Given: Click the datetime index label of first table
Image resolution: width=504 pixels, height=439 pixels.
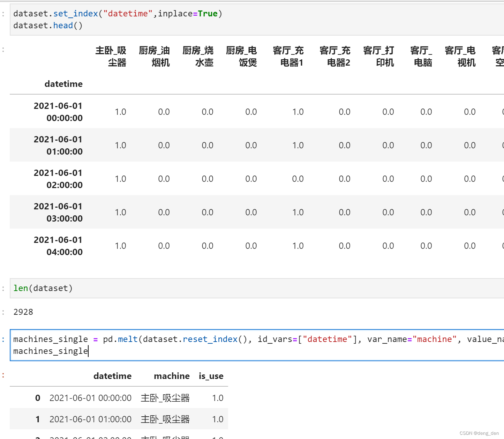Looking at the screenshot, I should click(x=63, y=84).
